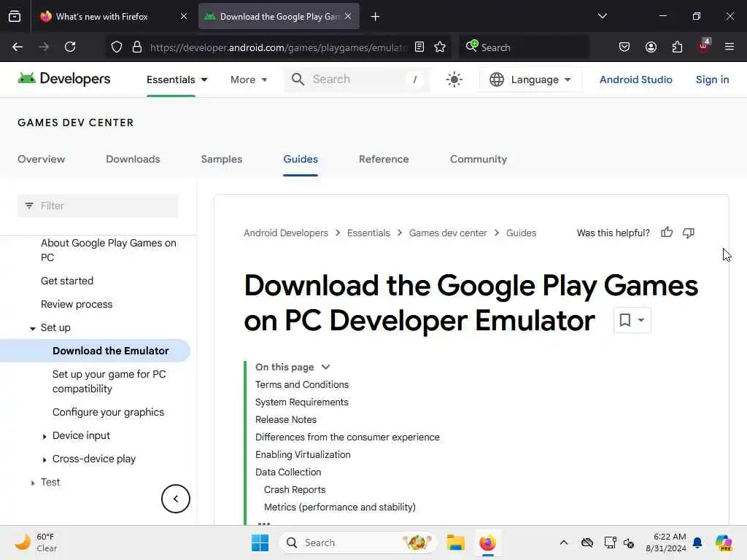Click the thumbs down not helpful icon

pos(689,233)
